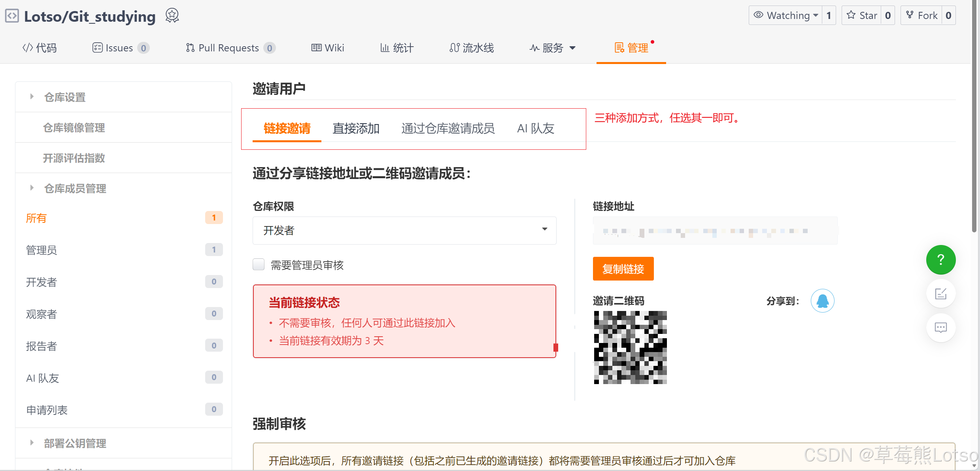Click the badge icon beside repository name
This screenshot has width=980, height=471.
(x=172, y=16)
